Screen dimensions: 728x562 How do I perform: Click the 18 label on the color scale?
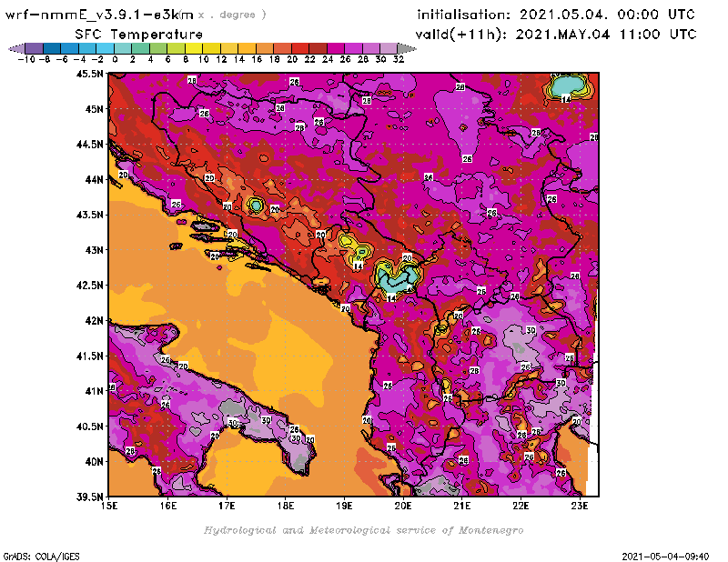click(x=275, y=59)
